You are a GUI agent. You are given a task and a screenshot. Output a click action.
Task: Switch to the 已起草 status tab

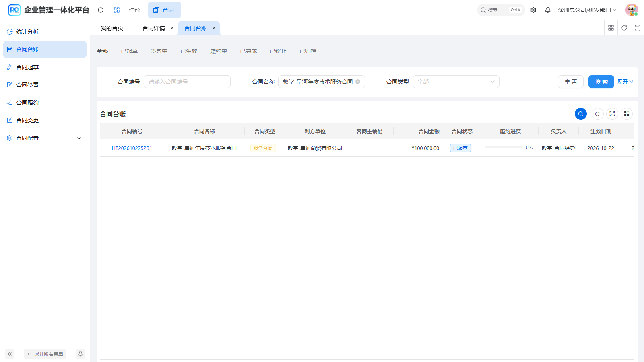click(129, 51)
